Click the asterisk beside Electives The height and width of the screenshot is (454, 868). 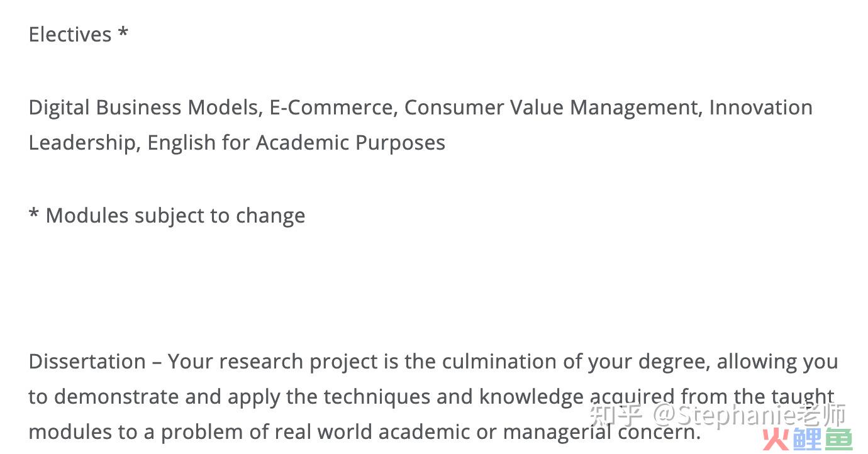123,31
